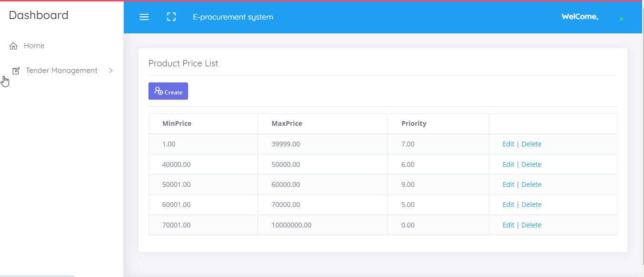Edit the row with MinPrice 50001.00
The width and height of the screenshot is (644, 277).
pos(508,185)
